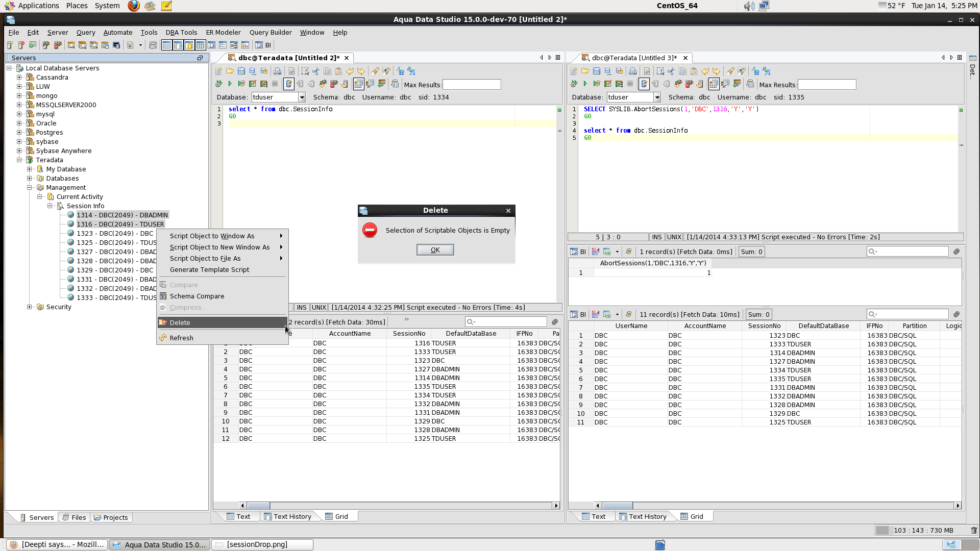Expand the Databases node under Teradata

[x=30, y=179]
